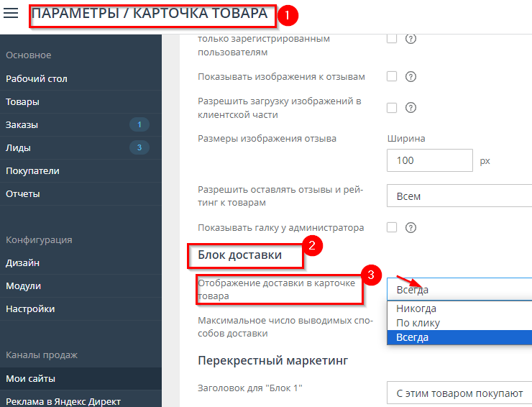The height and width of the screenshot is (407, 532).
Task: Open Товары in the sidebar
Action: [x=22, y=102]
